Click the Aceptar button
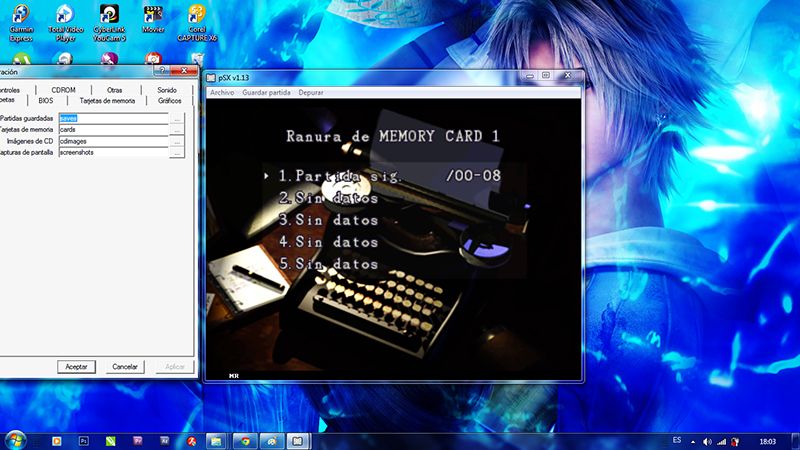The image size is (800, 450). [x=76, y=367]
